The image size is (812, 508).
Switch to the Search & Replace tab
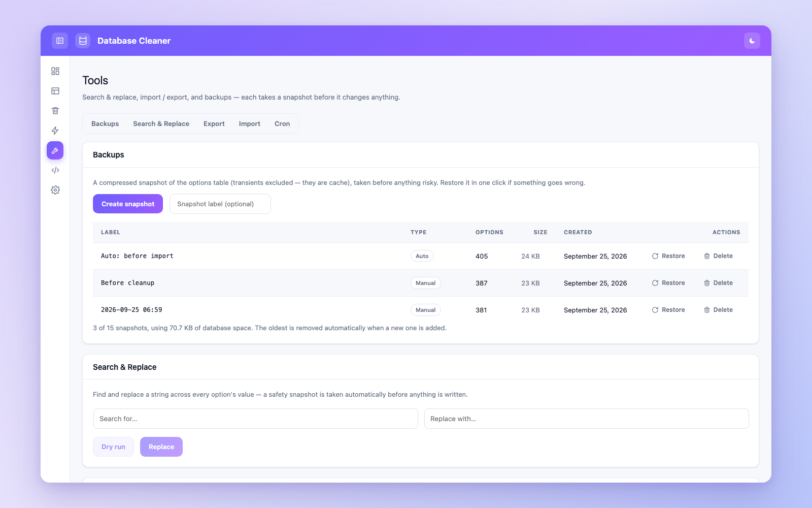161,123
